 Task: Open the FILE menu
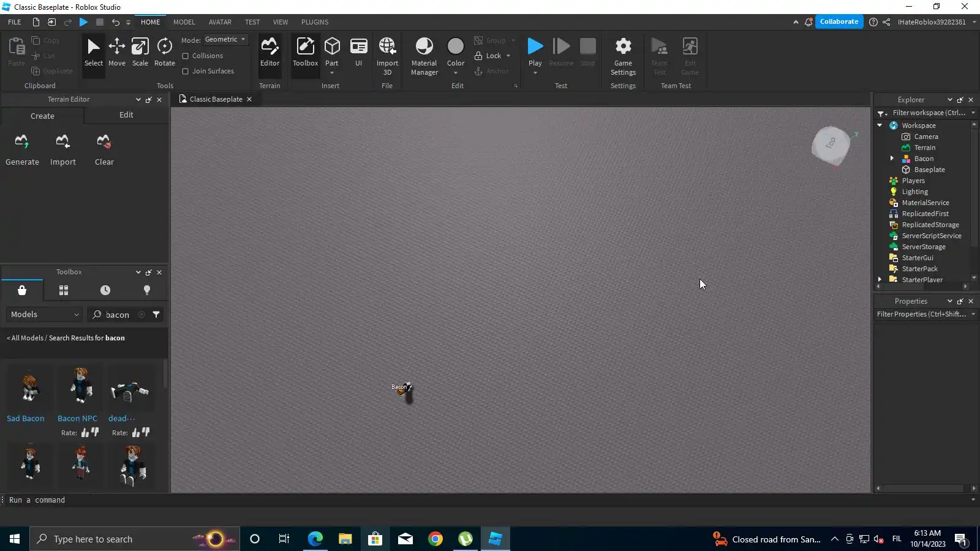click(15, 22)
